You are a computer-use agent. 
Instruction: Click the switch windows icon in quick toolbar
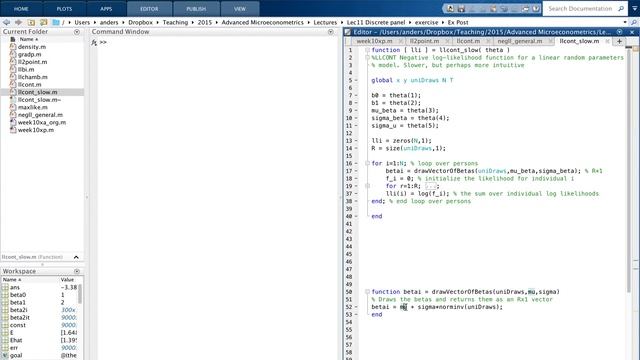point(525,9)
